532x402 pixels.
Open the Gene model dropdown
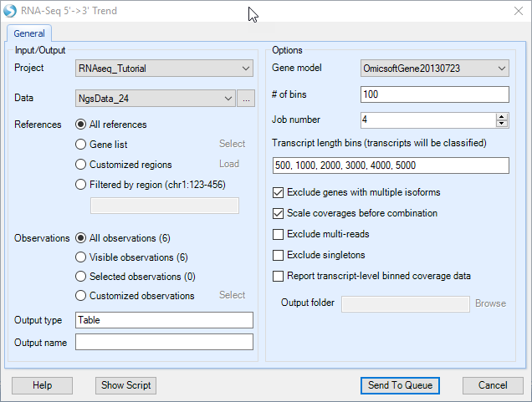[x=435, y=69]
